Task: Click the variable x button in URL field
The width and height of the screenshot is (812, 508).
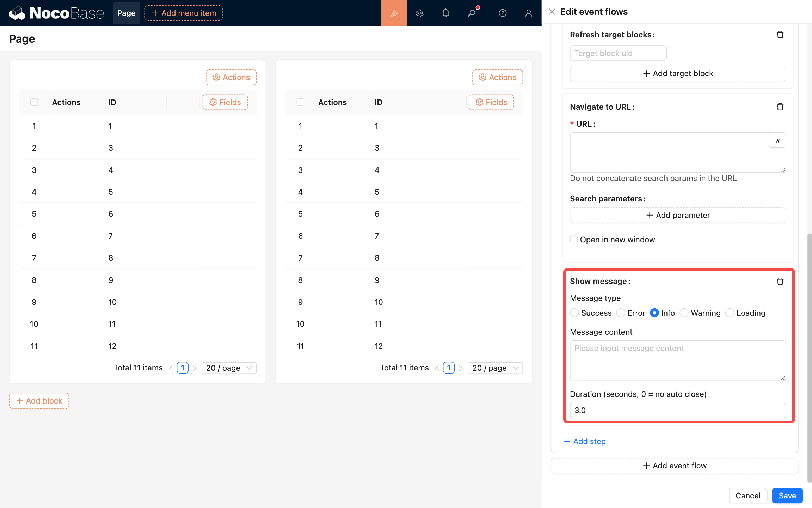Action: tap(777, 140)
